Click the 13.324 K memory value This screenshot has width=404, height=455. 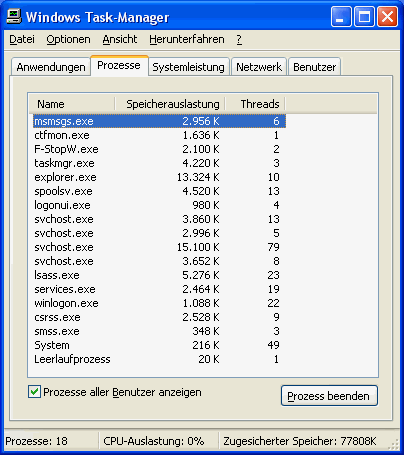tap(198, 177)
